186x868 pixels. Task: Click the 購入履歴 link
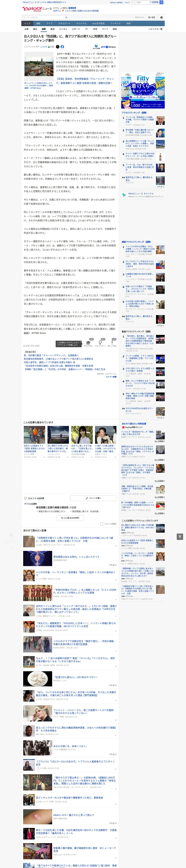point(152,18)
